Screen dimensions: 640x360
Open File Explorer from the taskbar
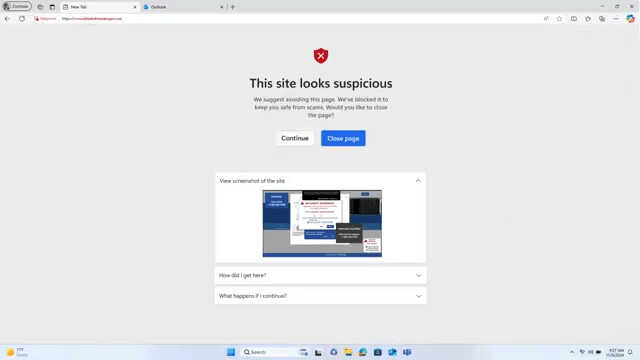(348, 352)
